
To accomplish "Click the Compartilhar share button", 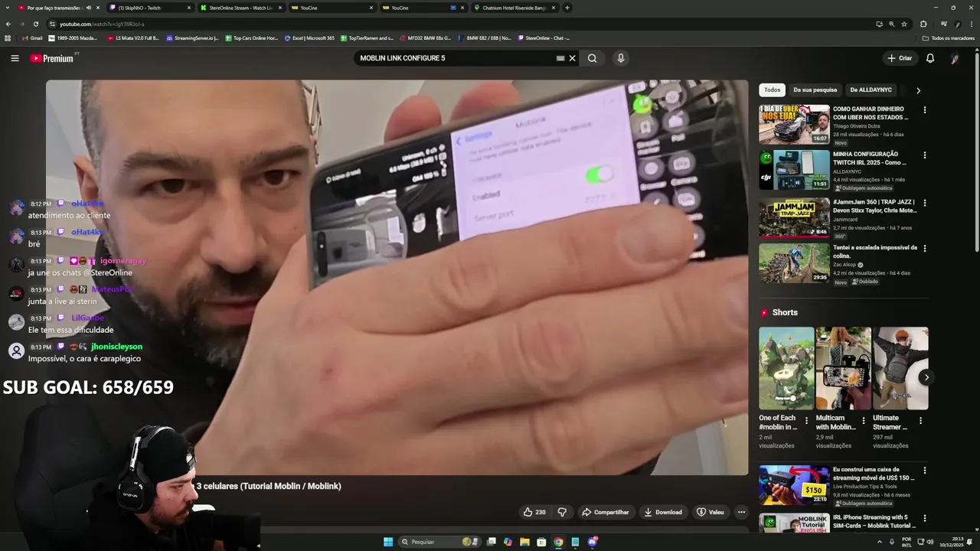I will coord(605,512).
